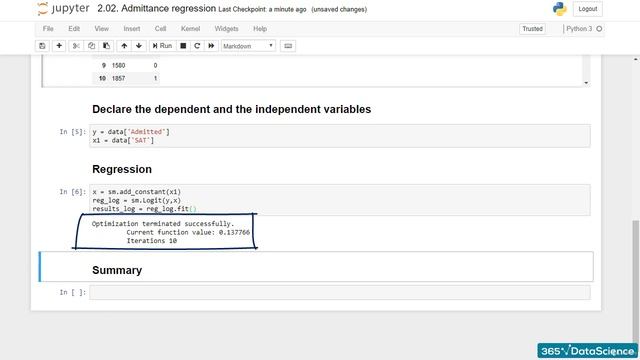Click the Declare the dependent and independent variables heading
This screenshot has height=360, width=640.
[x=231, y=109]
